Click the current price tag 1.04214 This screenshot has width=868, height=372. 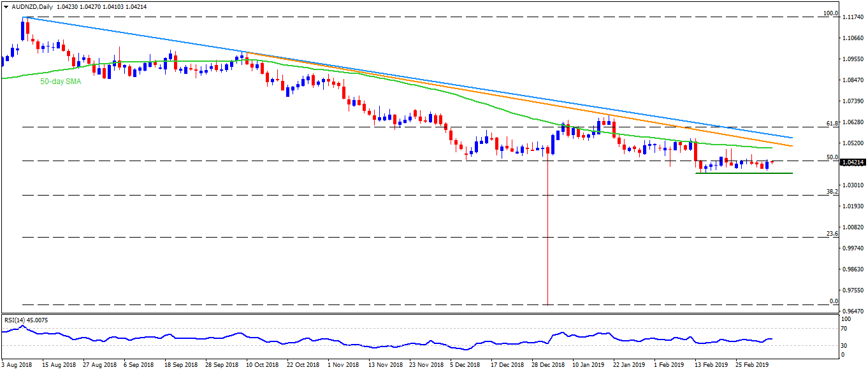point(853,162)
